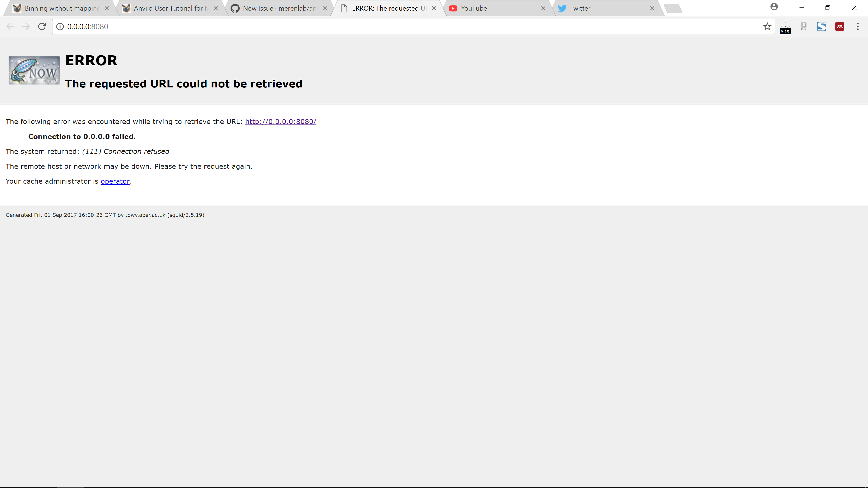868x488 pixels.
Task: Open the site information icon in address bar
Action: (x=60, y=27)
